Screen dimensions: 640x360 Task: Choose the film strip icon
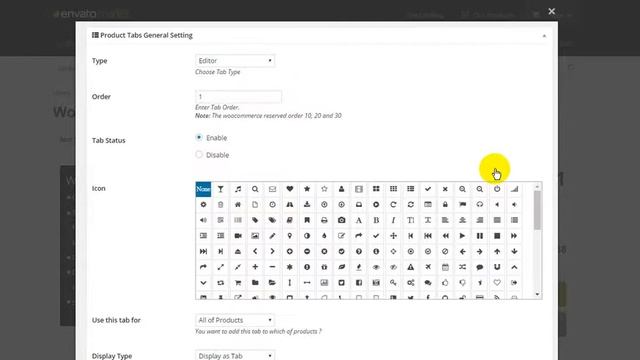click(359, 189)
